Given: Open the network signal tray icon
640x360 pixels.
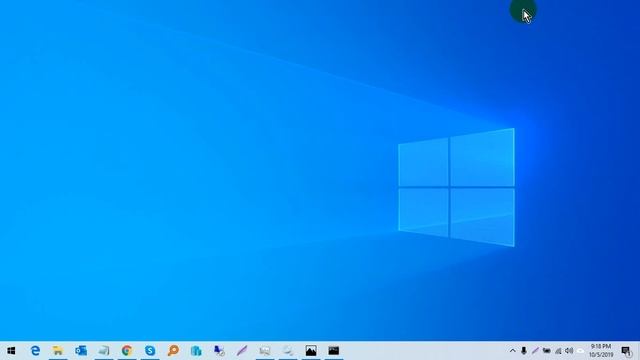Looking at the screenshot, I should pos(558,351).
